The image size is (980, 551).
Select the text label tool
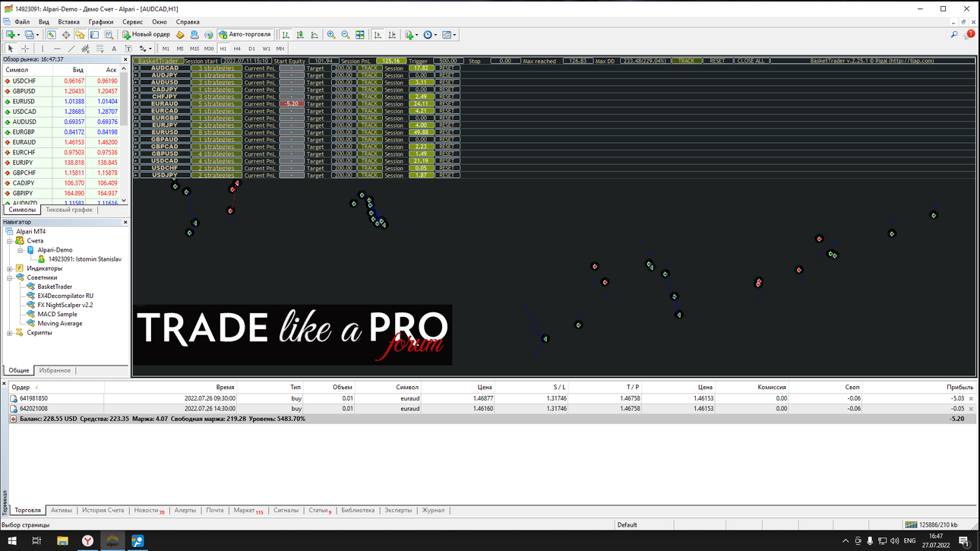[x=128, y=49]
